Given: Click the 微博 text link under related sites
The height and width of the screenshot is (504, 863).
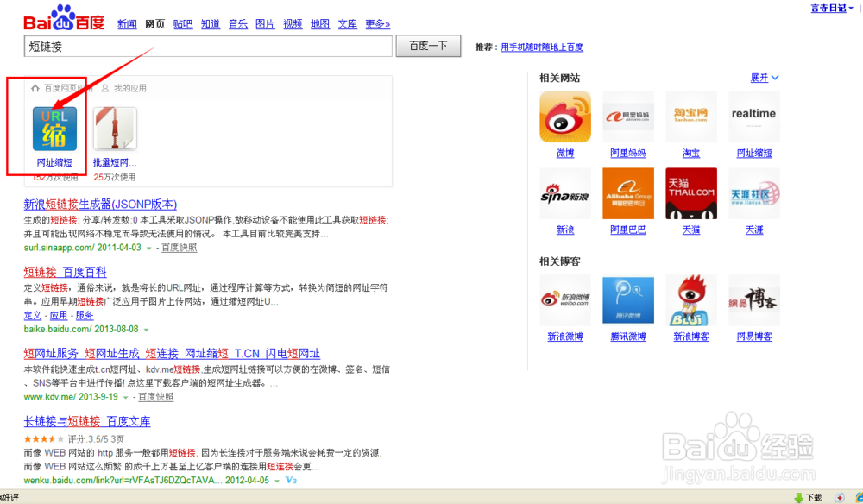Looking at the screenshot, I should [x=565, y=153].
